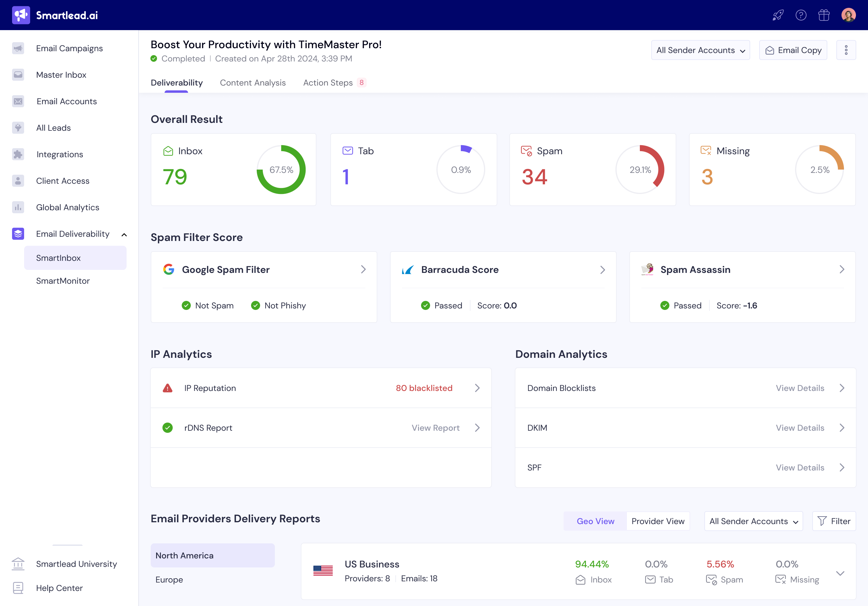This screenshot has width=868, height=606.
Task: Select Europe region option
Action: point(169,579)
